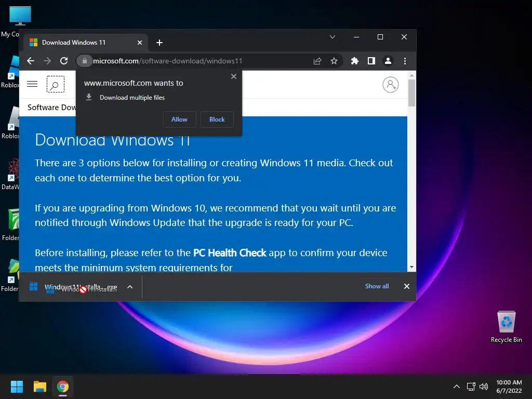Click the browser forward arrow

47,61
